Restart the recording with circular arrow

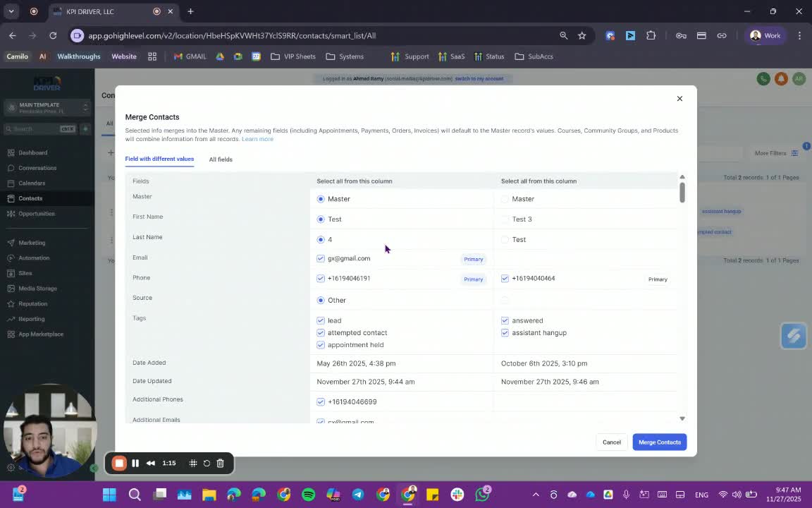click(207, 464)
